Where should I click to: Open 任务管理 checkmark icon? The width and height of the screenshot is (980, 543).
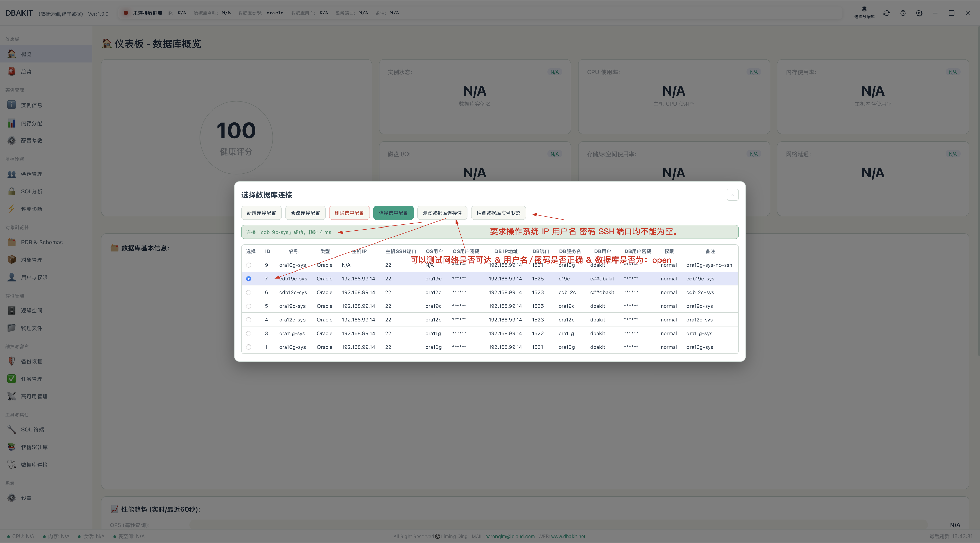point(12,379)
